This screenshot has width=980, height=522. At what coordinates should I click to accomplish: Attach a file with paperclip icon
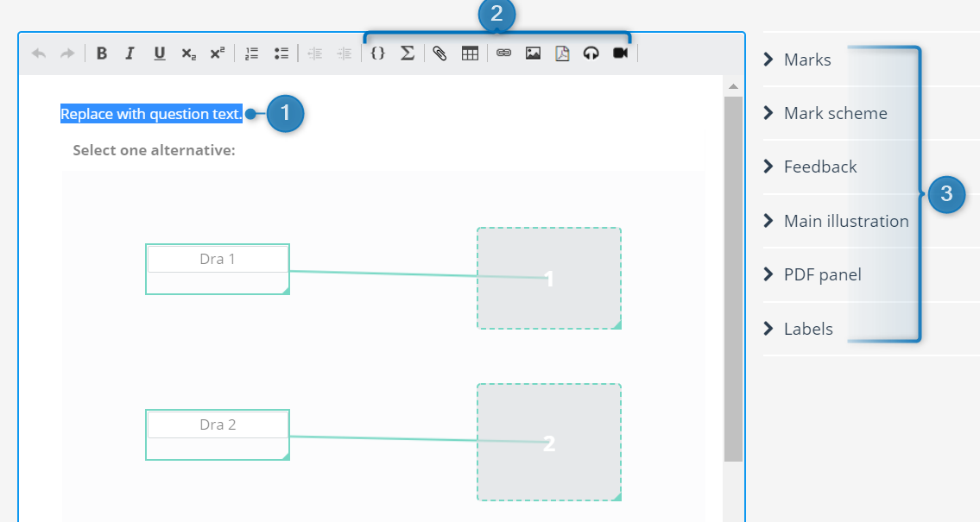(x=440, y=53)
